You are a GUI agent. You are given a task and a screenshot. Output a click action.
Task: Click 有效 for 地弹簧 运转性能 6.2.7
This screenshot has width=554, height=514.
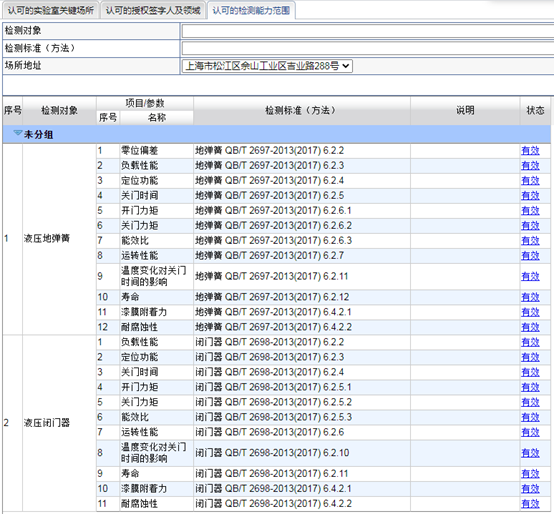pyautogui.click(x=530, y=255)
